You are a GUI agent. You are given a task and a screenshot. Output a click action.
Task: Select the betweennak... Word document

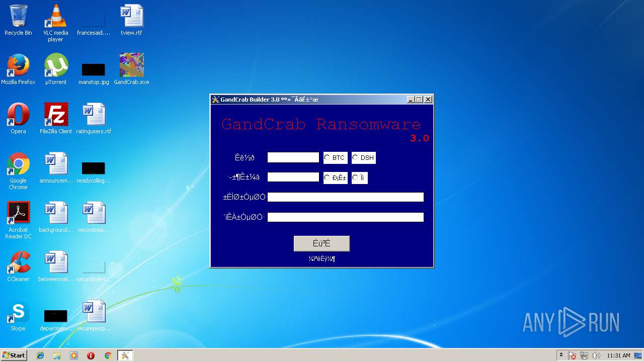(56, 266)
